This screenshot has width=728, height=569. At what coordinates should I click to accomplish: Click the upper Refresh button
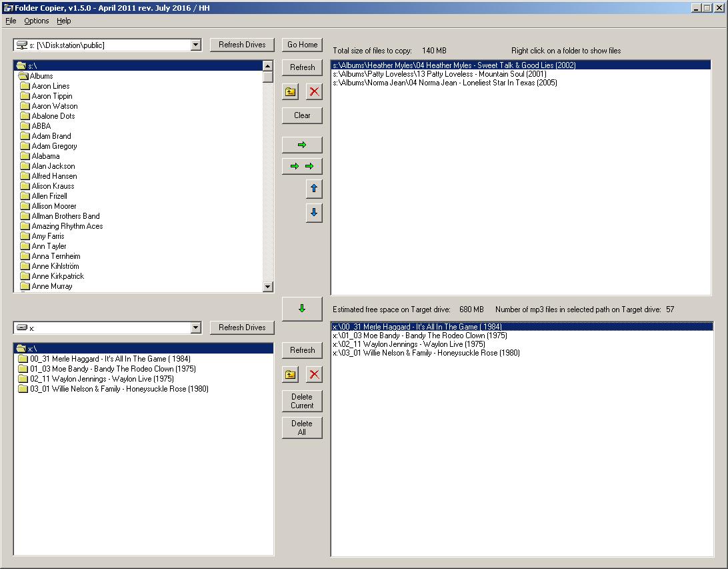(x=302, y=67)
